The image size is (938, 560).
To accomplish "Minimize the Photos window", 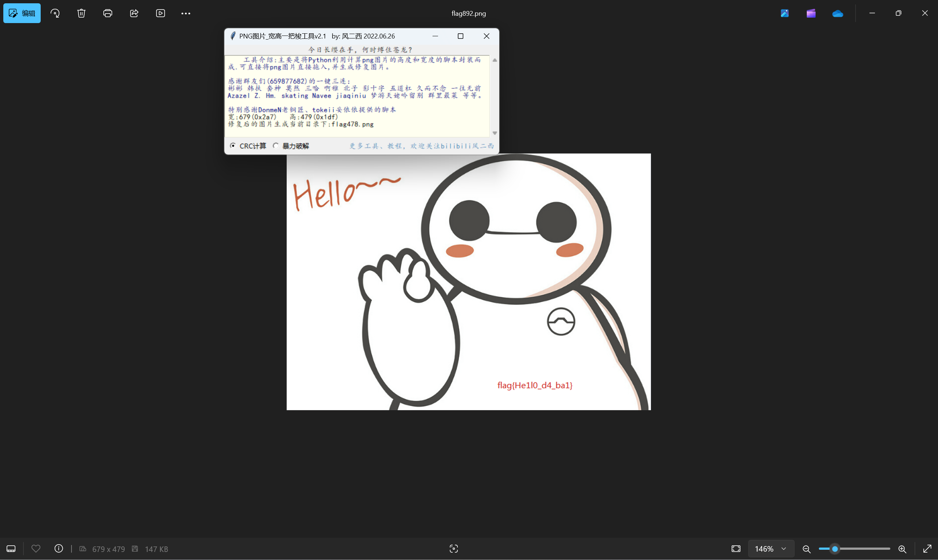I will (872, 13).
